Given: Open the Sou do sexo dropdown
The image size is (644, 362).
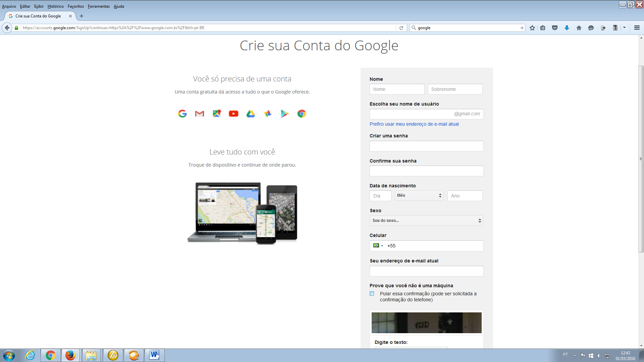Looking at the screenshot, I should tap(426, 221).
